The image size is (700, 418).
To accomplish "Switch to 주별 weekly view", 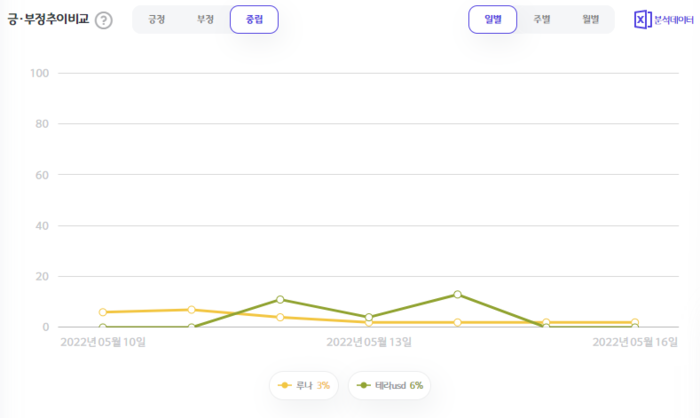I will coord(541,20).
